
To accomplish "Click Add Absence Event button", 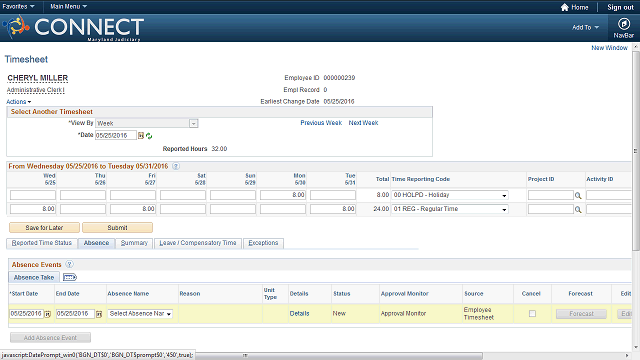I will (50, 338).
